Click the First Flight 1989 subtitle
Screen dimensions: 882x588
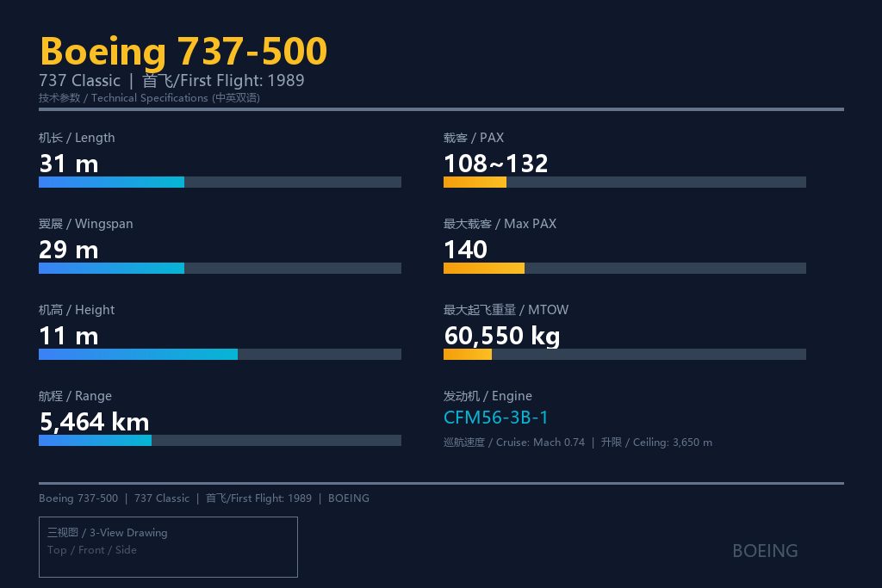click(x=223, y=80)
